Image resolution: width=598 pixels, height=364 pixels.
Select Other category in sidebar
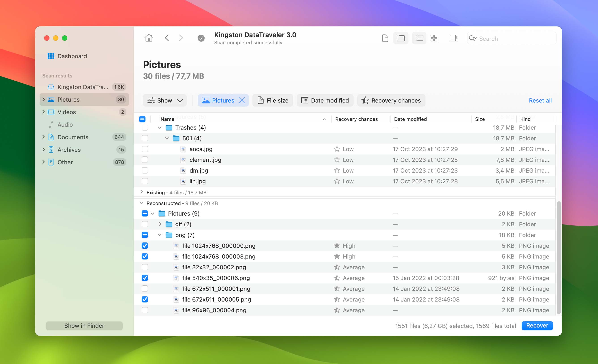coord(84,162)
